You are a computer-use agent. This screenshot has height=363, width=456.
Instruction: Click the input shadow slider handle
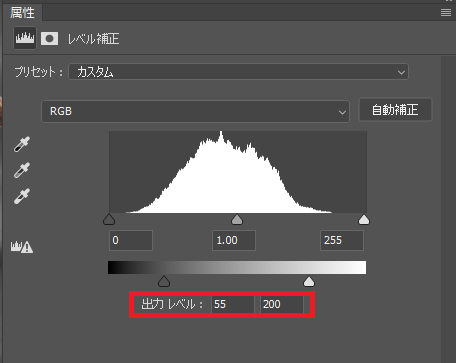[x=109, y=220]
